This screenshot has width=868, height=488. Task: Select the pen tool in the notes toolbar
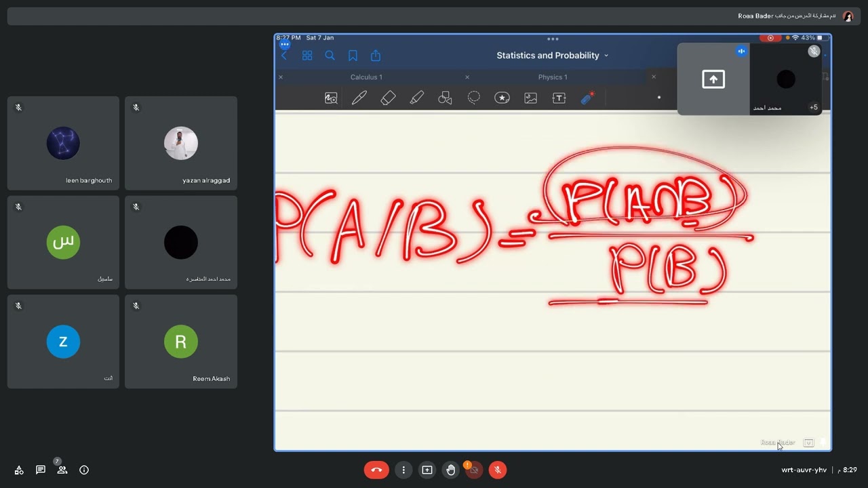click(x=359, y=98)
